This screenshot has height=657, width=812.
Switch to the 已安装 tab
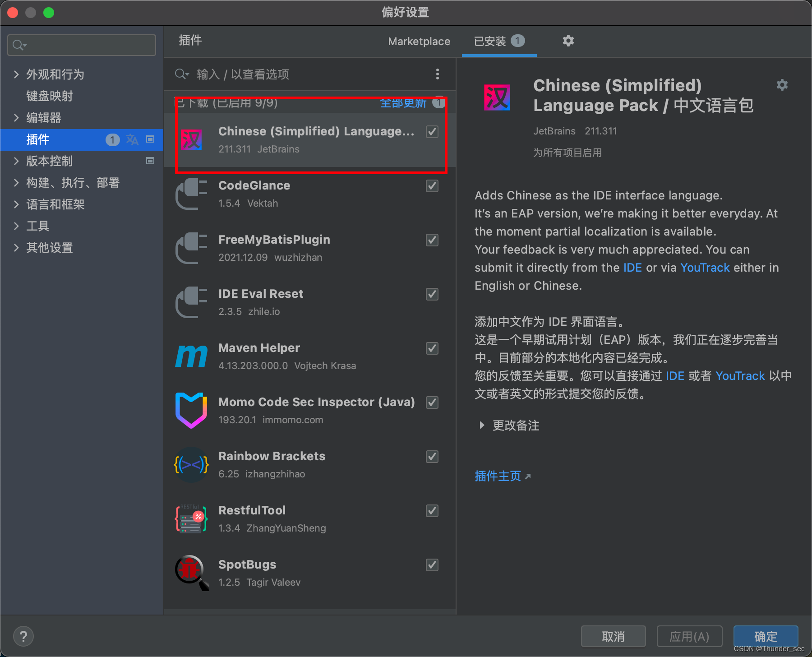point(499,42)
